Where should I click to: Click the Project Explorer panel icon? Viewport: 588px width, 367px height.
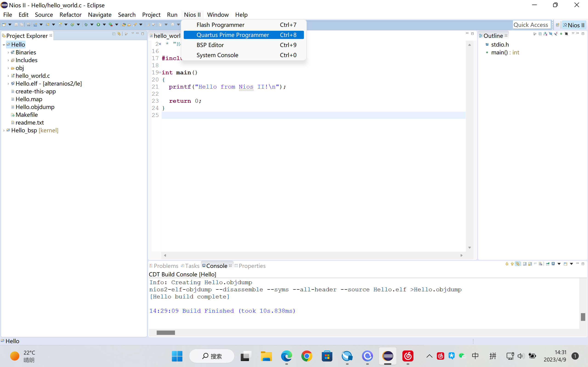click(x=4, y=36)
